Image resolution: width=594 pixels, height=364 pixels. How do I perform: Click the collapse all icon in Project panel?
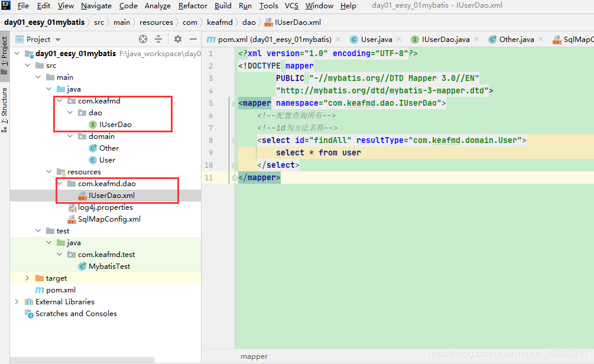click(158, 39)
